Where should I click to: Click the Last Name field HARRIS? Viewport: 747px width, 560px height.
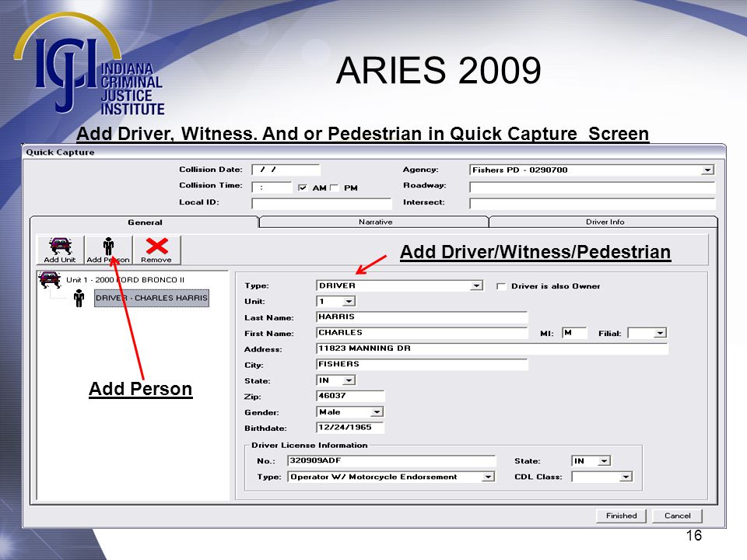(422, 317)
